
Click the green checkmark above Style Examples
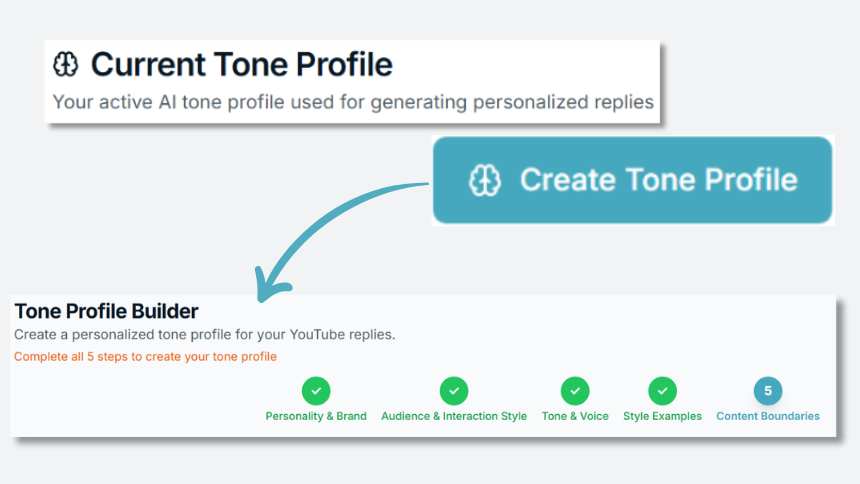662,390
